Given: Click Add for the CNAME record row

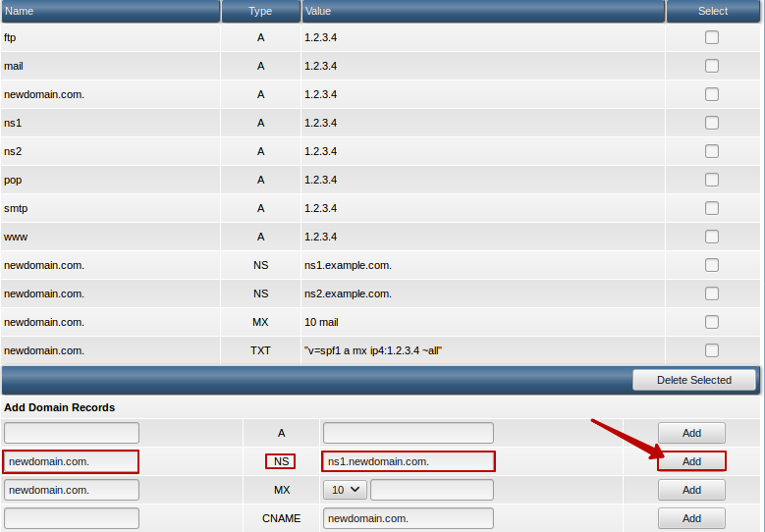Looking at the screenshot, I should [691, 518].
